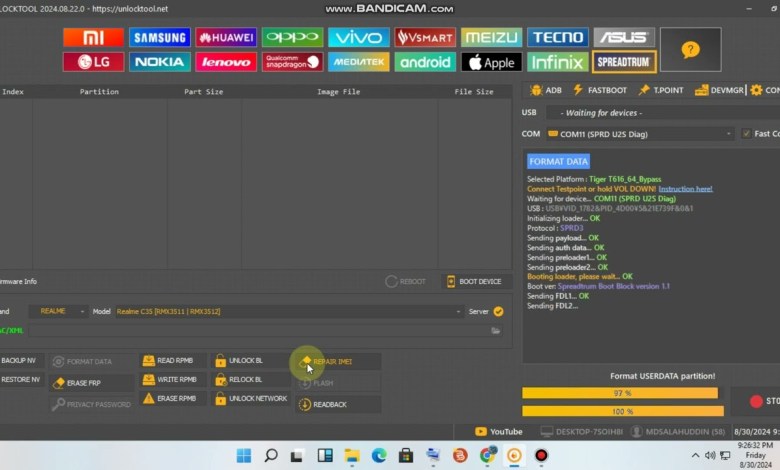Select the Xiaomi MI brand logo
Screen dimensions: 780x470
pyautogui.click(x=94, y=37)
